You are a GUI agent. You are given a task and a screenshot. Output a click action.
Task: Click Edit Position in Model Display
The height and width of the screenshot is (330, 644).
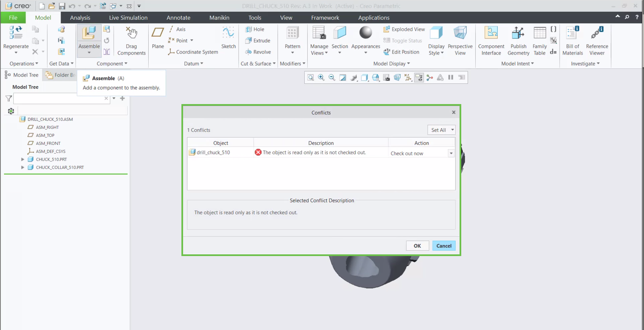(x=401, y=52)
